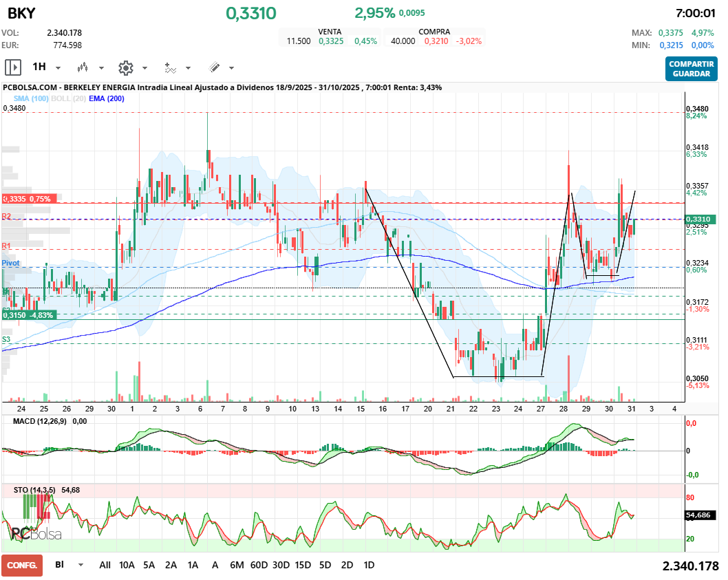The width and height of the screenshot is (728, 580).
Task: Toggle the BOLL (20) indicator label
Action: (68, 98)
